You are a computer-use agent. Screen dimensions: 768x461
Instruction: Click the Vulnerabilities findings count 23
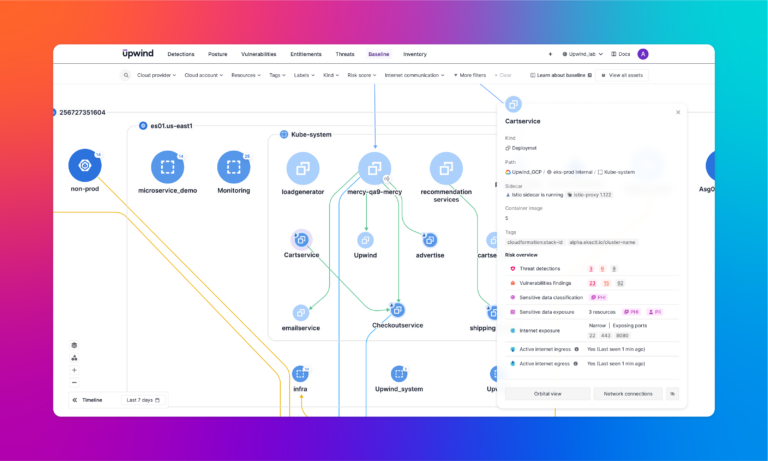point(592,283)
